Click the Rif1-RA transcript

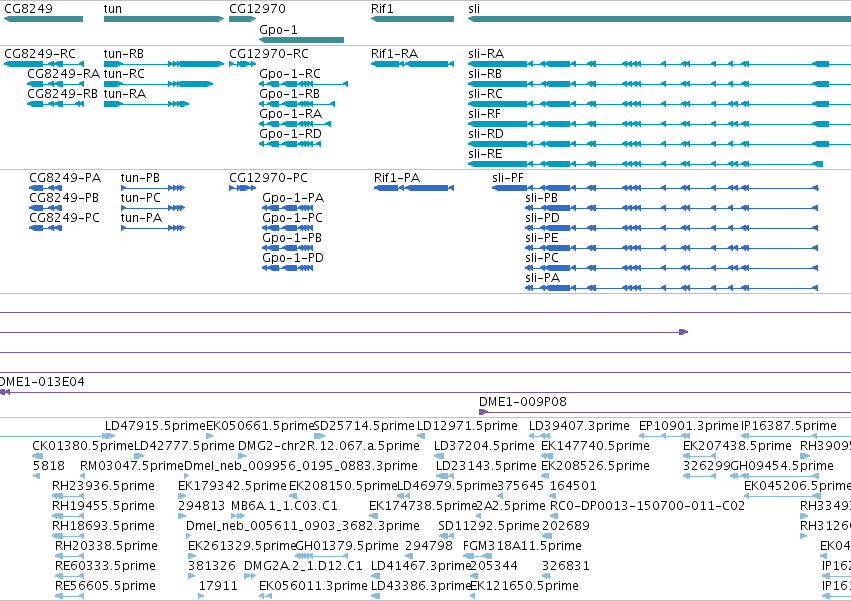[412, 64]
